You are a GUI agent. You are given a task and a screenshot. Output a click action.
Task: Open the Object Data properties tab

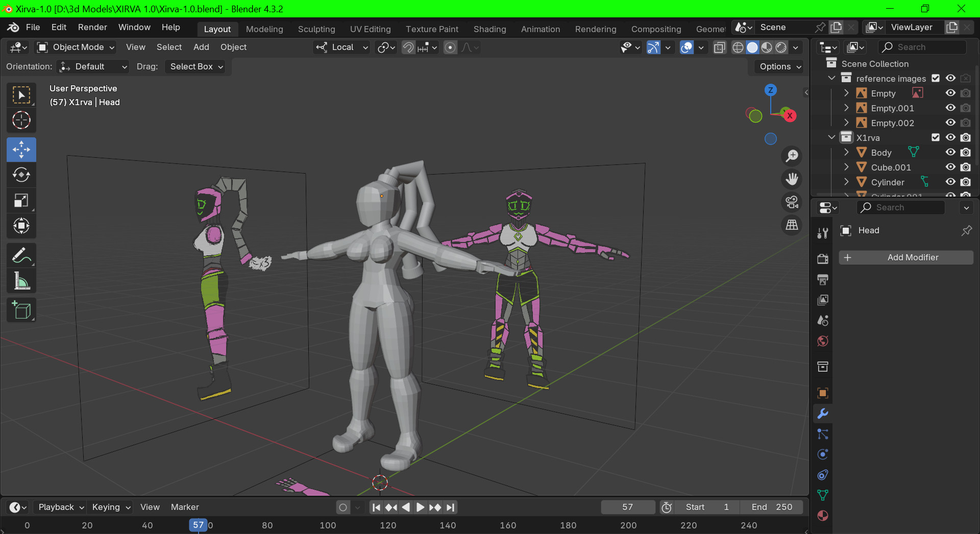(x=822, y=495)
